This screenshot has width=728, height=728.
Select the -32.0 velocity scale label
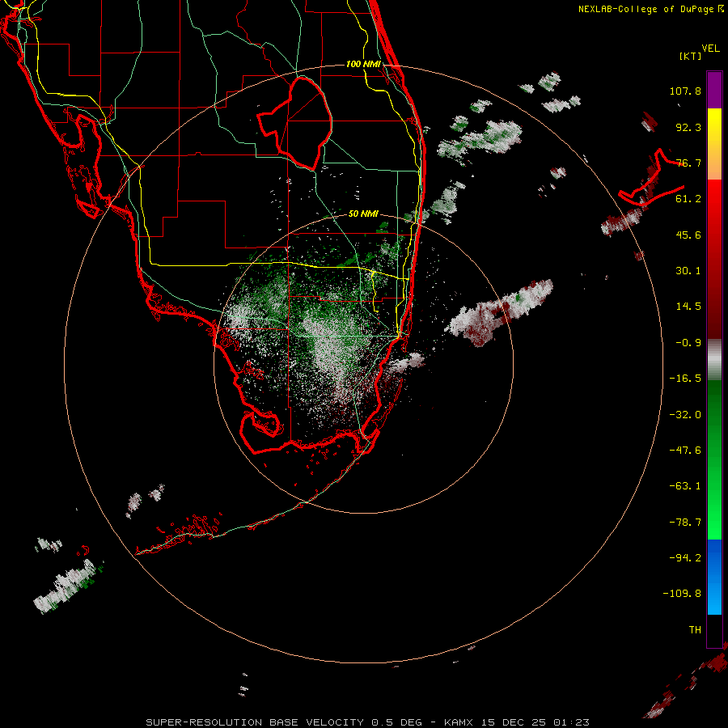[685, 415]
